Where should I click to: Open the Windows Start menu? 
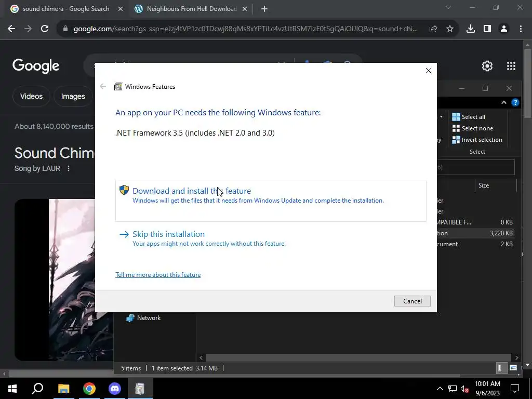[12, 389]
